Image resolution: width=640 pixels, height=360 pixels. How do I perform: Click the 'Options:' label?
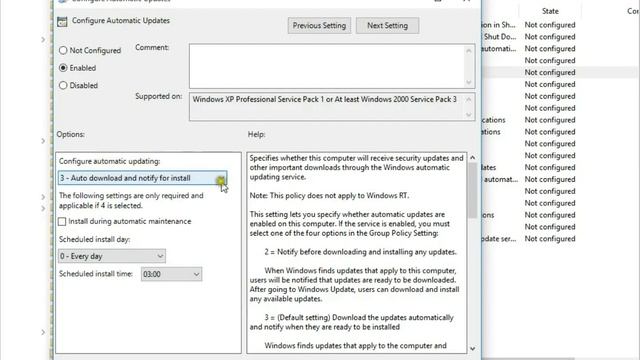[x=71, y=134]
